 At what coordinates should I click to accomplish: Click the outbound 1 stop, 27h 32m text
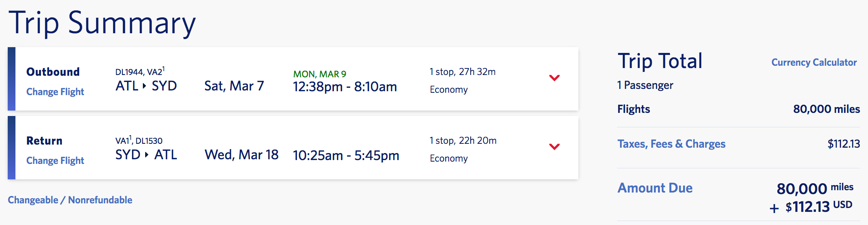point(462,72)
